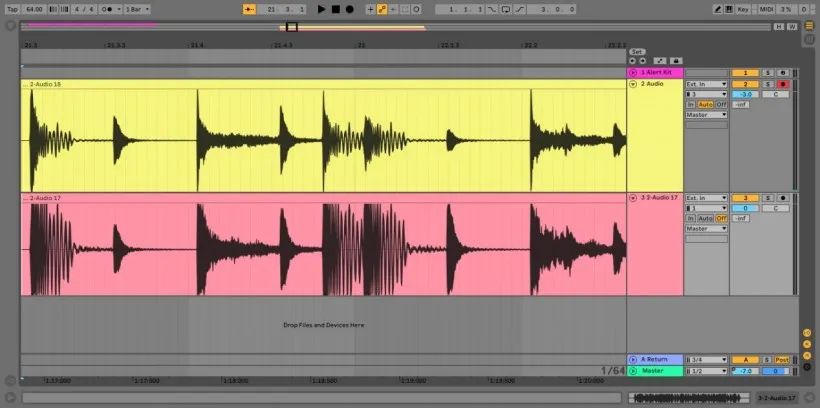Set 2-Audio 17 monitor to Auto
This screenshot has height=408, width=820.
pyautogui.click(x=705, y=219)
